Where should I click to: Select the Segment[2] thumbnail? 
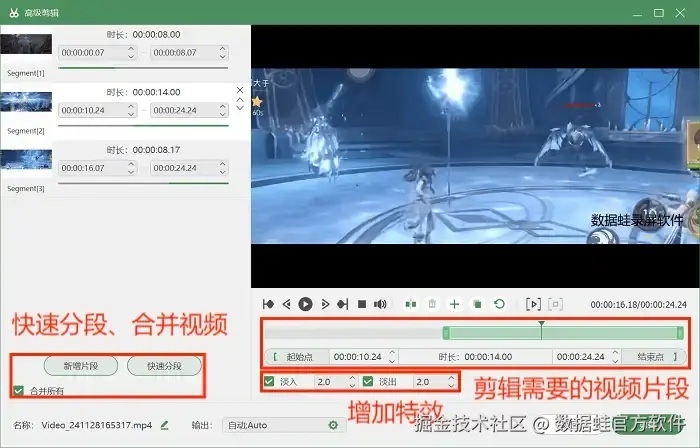26,102
